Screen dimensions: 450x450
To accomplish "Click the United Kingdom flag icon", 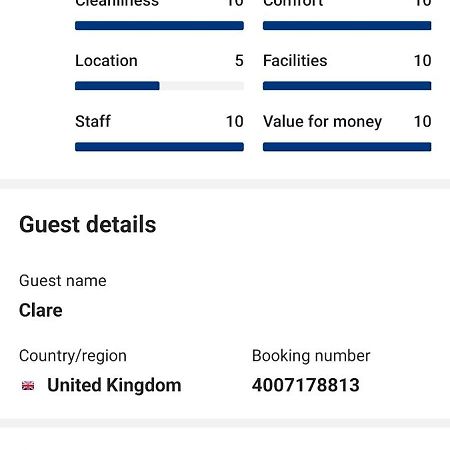I will [x=28, y=386].
